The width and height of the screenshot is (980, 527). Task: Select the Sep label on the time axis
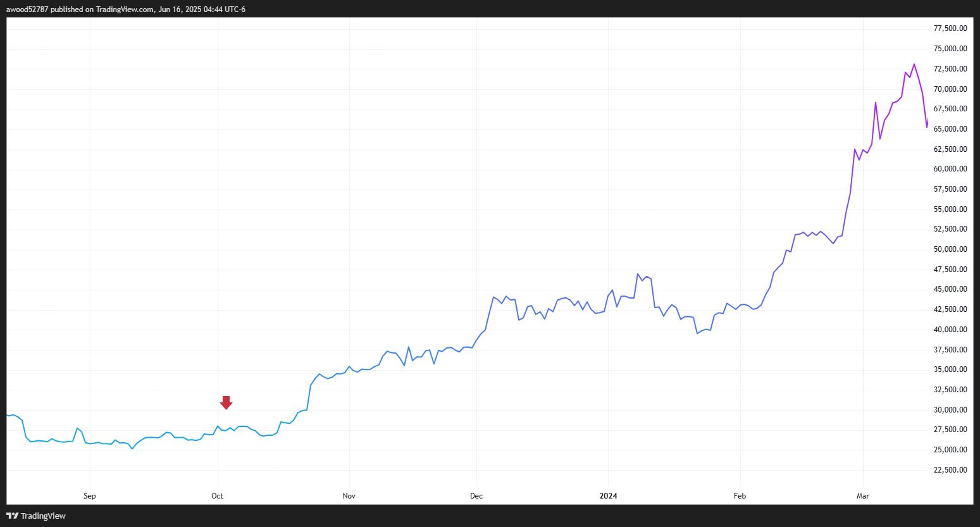89,496
